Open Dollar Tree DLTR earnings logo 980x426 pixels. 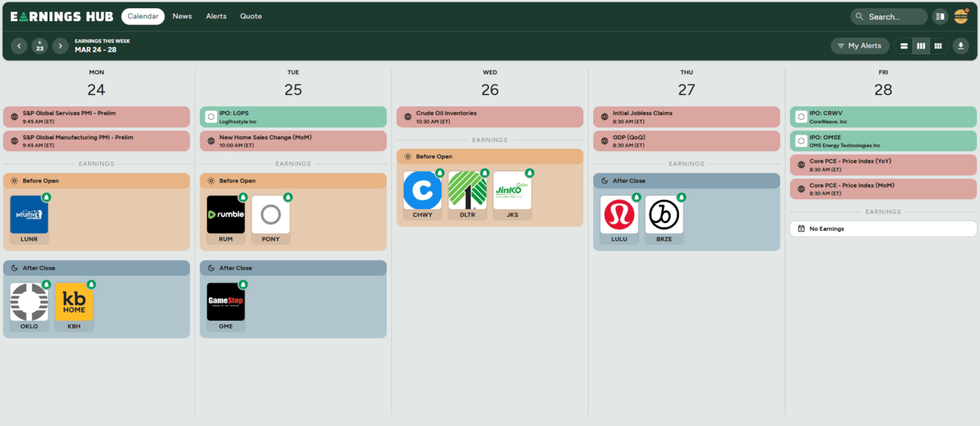tap(467, 190)
